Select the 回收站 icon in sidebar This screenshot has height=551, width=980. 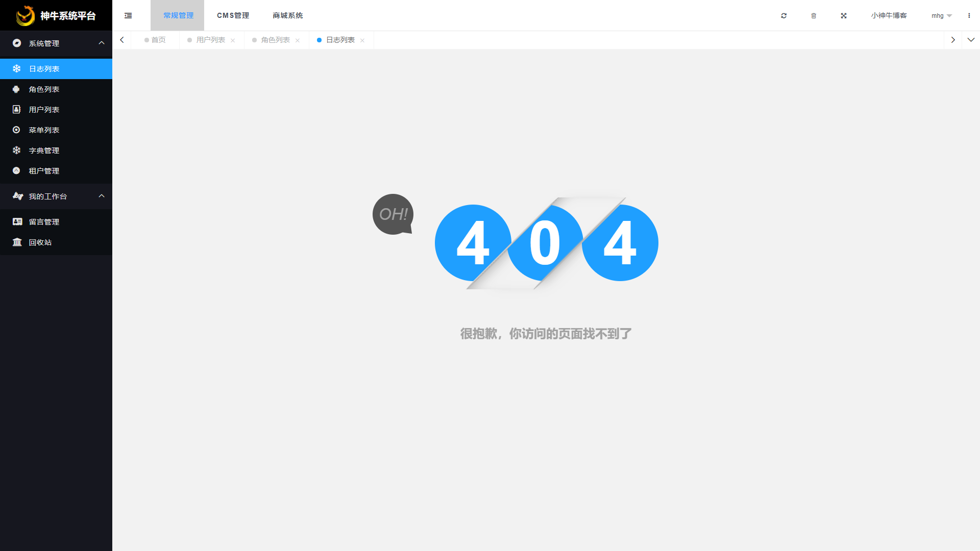click(17, 242)
